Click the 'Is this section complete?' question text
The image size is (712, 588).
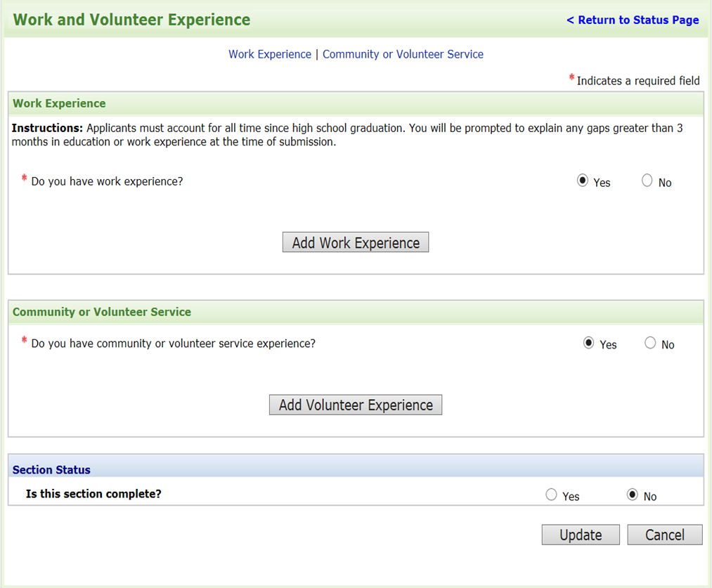(93, 494)
